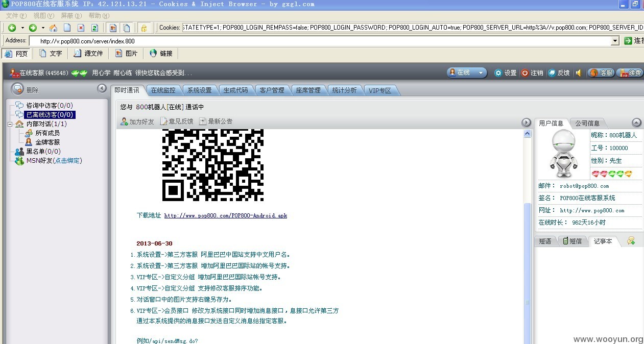Select the 即时通讯 tab
644x344 pixels.
pyautogui.click(x=127, y=90)
